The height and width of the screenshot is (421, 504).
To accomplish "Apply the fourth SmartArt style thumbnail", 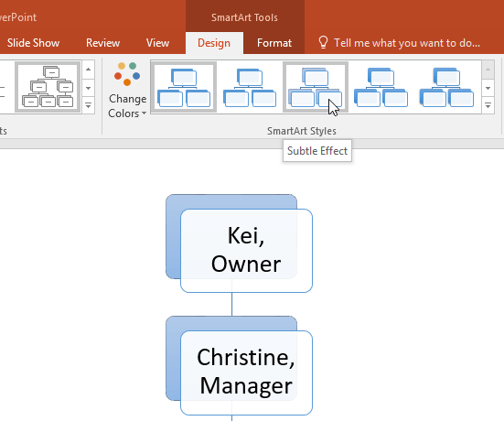I will [381, 87].
